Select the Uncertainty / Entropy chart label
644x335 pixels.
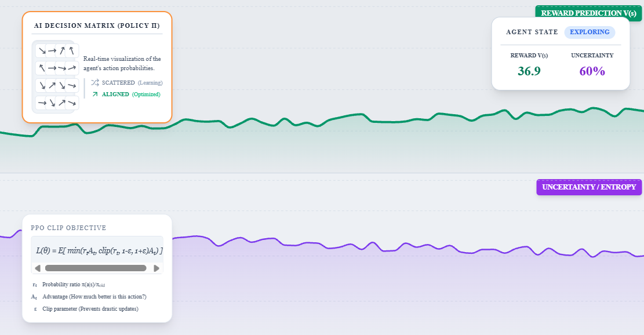coord(589,187)
